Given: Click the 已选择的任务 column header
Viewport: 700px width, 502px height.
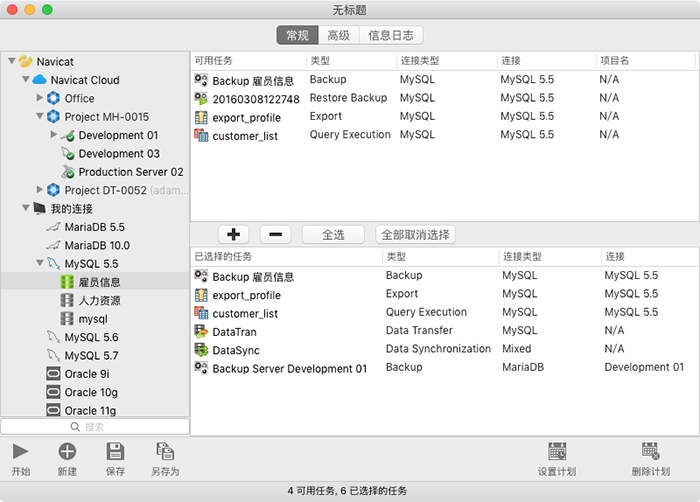Looking at the screenshot, I should coord(287,256).
